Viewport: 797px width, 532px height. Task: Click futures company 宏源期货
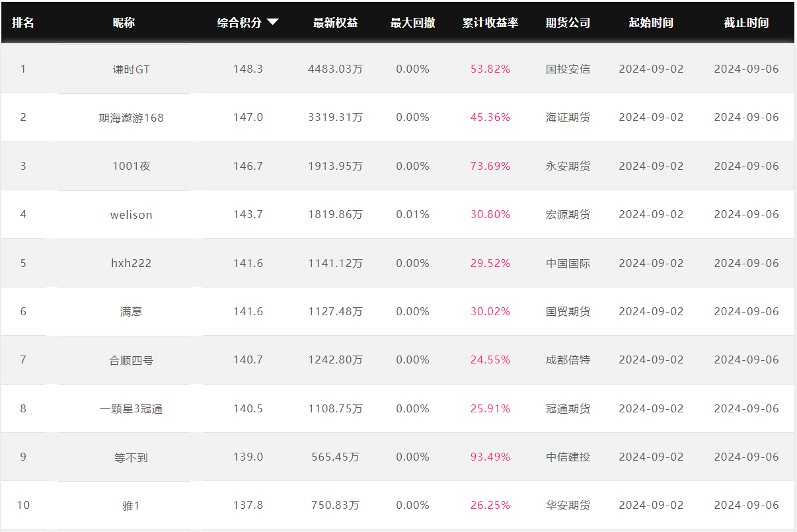pyautogui.click(x=568, y=214)
